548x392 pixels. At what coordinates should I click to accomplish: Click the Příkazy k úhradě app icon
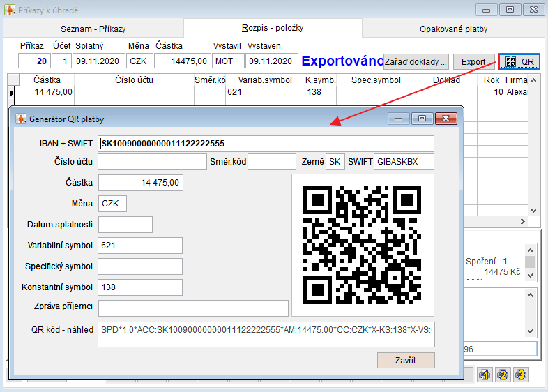pos(10,10)
